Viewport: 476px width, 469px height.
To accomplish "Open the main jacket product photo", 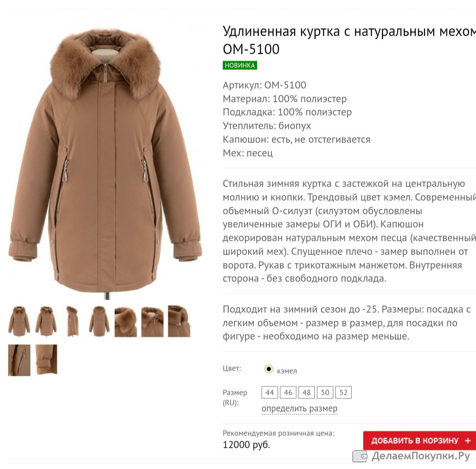I will click(x=105, y=163).
